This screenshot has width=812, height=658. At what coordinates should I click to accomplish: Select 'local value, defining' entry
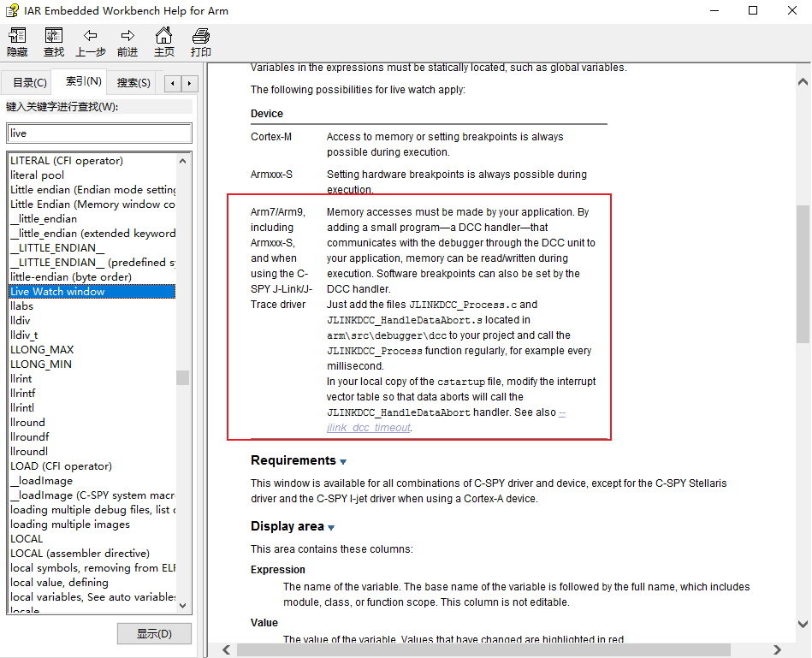pyautogui.click(x=60, y=583)
